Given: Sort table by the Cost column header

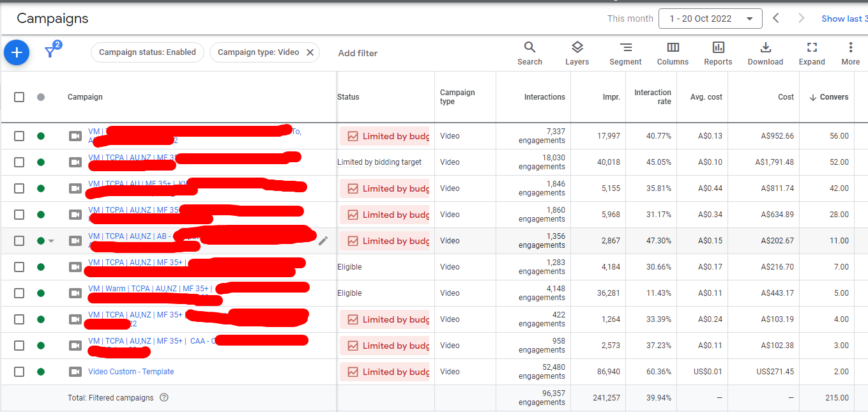Looking at the screenshot, I should coord(786,97).
